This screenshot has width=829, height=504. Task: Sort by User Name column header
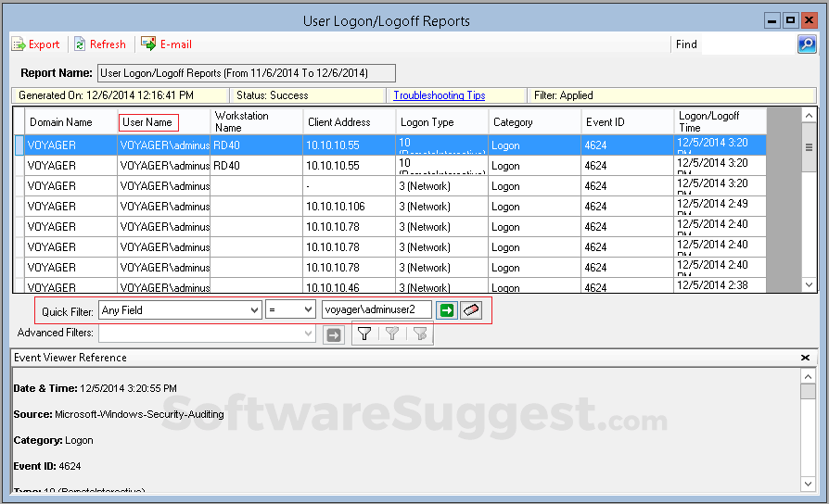click(164, 122)
